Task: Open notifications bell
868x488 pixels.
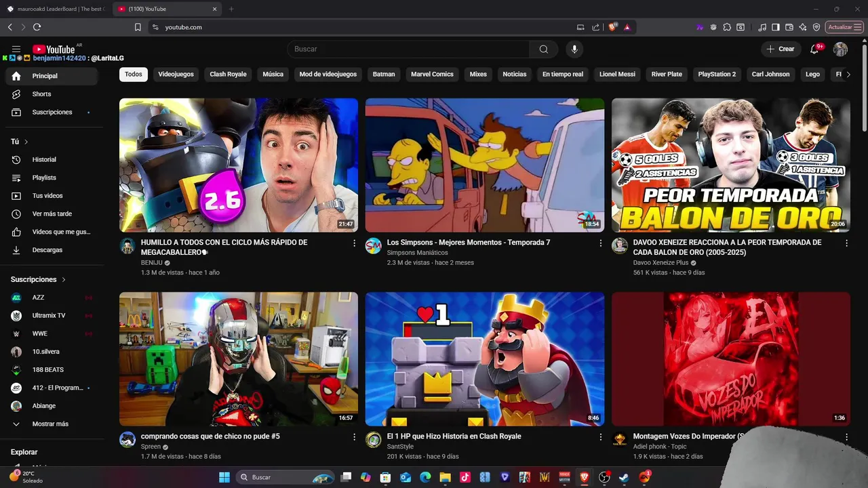Action: [x=815, y=49]
